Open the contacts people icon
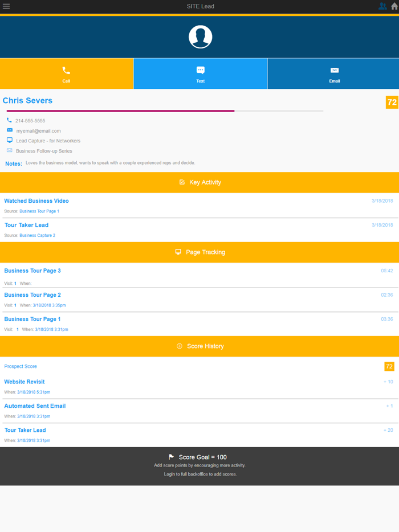399x532 pixels. pos(382,6)
